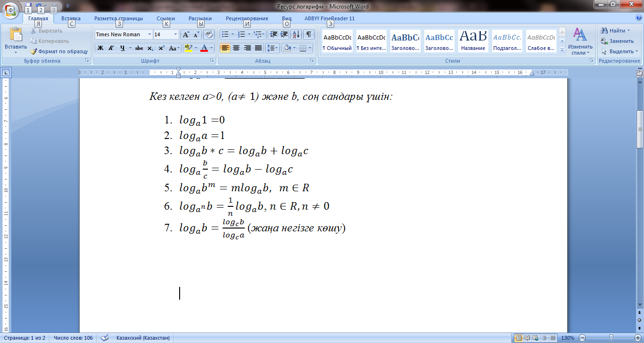
Task: Open the numbered list dropdown
Action: click(x=248, y=34)
